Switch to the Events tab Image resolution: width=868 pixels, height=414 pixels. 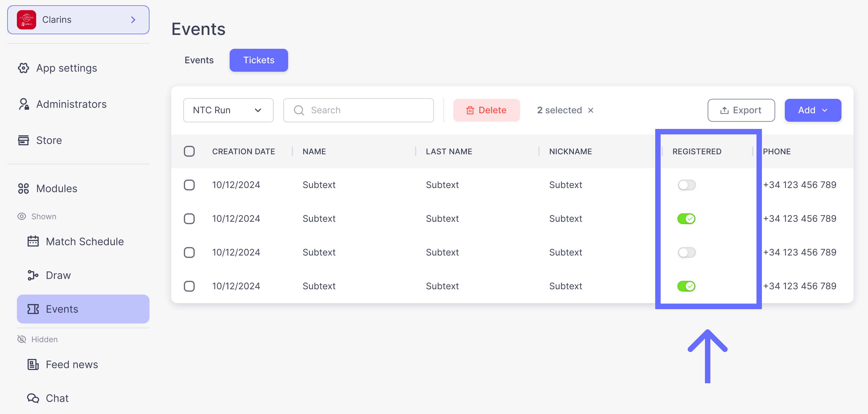pos(199,60)
